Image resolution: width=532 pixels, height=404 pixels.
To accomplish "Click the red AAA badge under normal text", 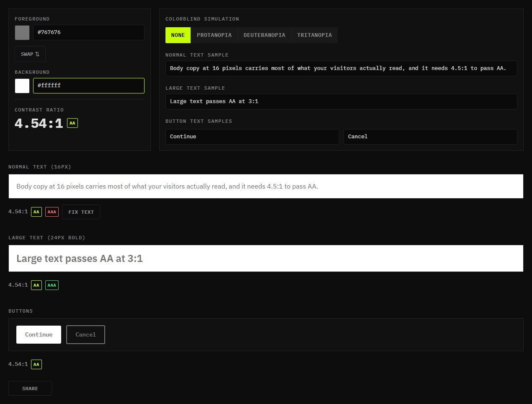I will point(52,212).
